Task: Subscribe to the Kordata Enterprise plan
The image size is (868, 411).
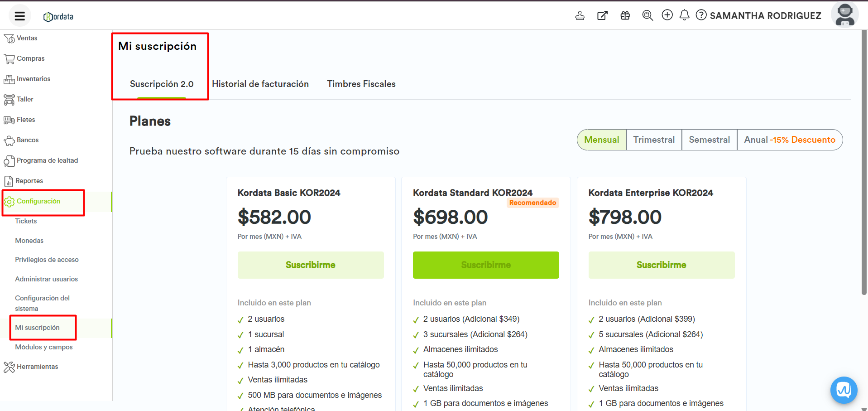Action: (662, 265)
